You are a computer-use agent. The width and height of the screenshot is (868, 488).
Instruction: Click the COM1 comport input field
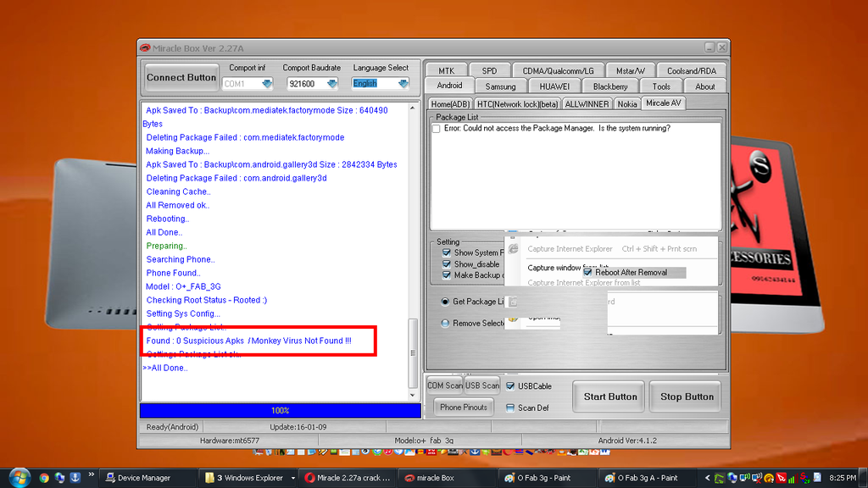pos(242,84)
